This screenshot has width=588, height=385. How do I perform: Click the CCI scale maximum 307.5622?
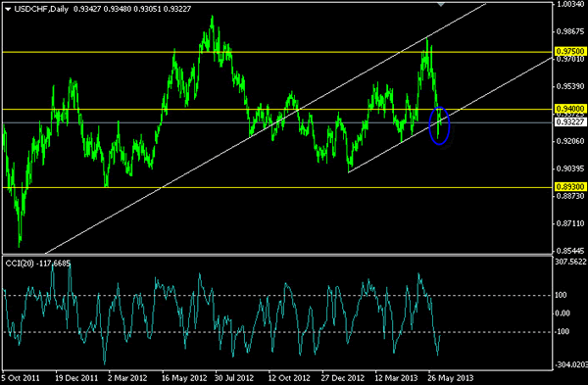tap(570, 262)
